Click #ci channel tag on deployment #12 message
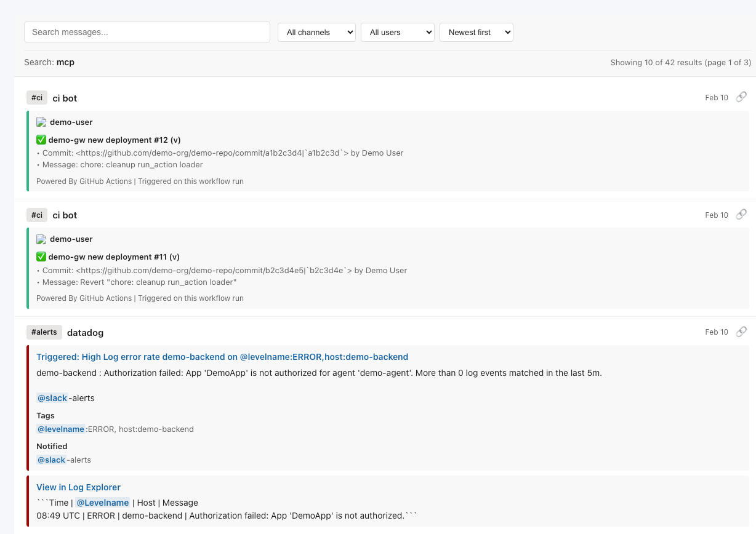This screenshot has height=534, width=756. [x=37, y=97]
